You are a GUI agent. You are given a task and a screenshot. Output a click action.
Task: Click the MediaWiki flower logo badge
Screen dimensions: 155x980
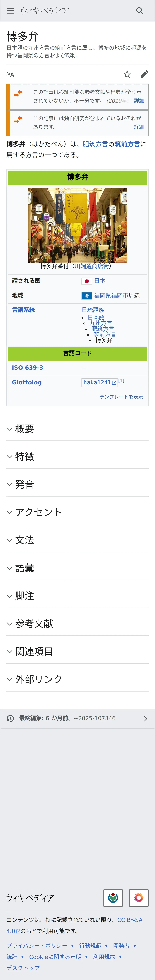(139, 898)
